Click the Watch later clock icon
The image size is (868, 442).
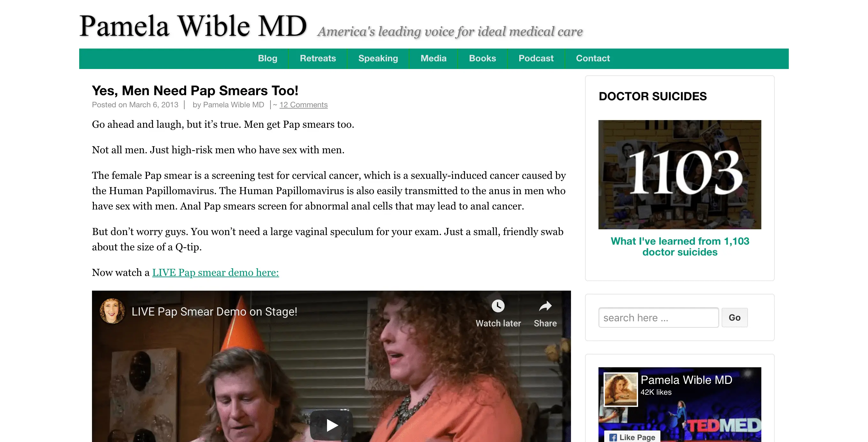click(498, 306)
